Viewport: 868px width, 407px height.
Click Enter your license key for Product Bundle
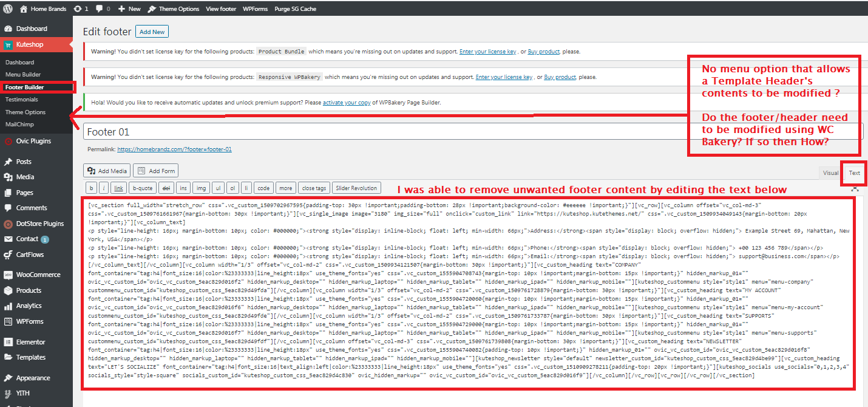pyautogui.click(x=488, y=52)
